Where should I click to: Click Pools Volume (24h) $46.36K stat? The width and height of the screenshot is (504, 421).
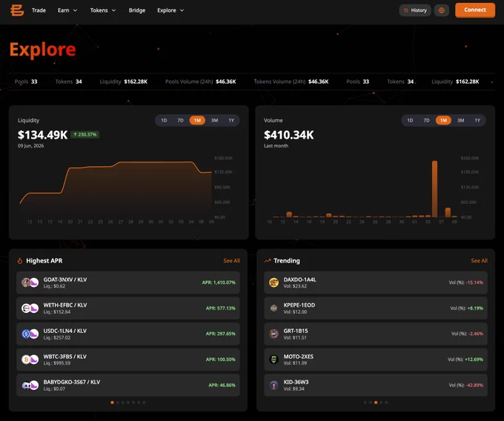pyautogui.click(x=201, y=82)
